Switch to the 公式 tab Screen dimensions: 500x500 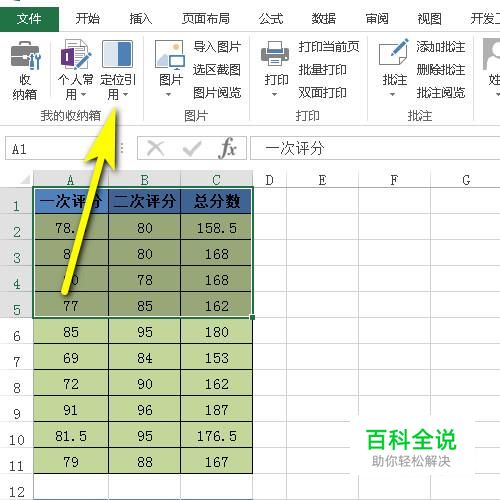coord(271,19)
